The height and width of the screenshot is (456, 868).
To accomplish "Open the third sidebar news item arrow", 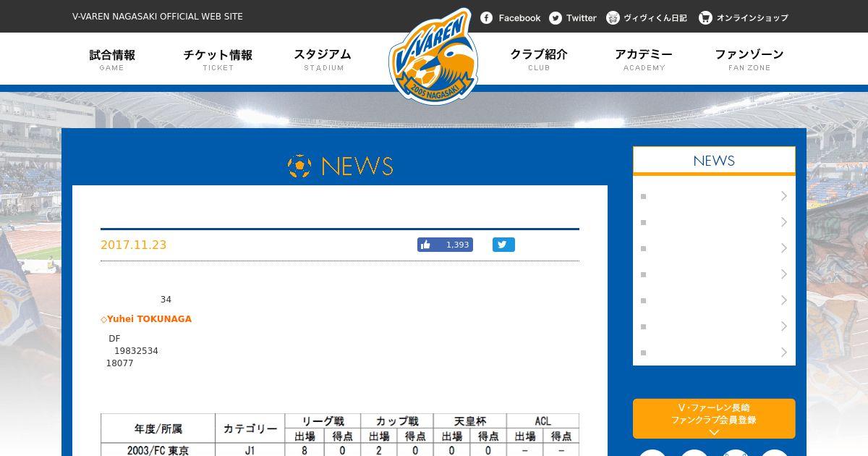I will 784,248.
